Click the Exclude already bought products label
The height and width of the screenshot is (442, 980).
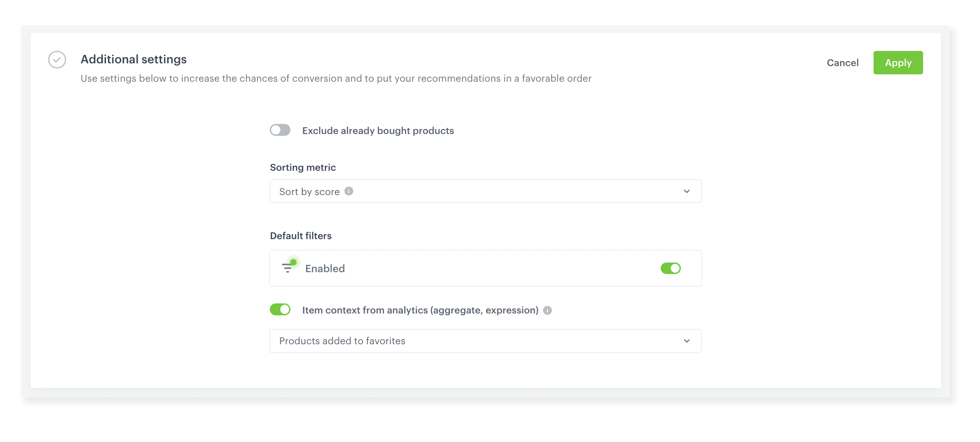pos(378,131)
